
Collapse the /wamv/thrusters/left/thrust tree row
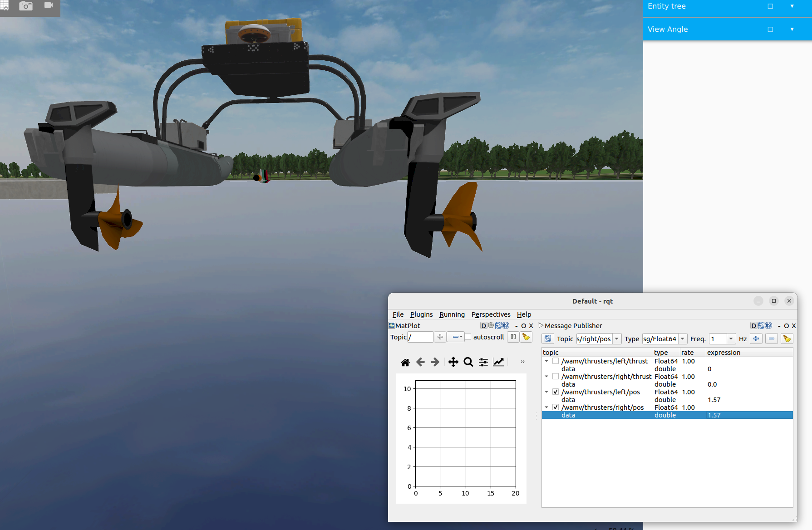(546, 361)
